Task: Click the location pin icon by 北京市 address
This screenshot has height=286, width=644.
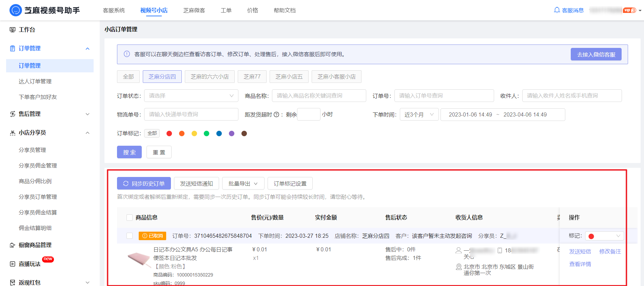Action: [459, 267]
